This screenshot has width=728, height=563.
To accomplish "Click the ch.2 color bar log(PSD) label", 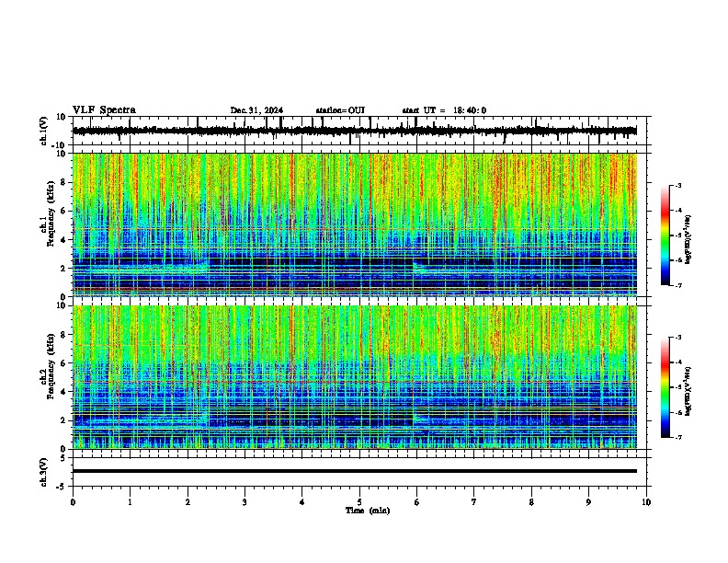I will 688,392.
